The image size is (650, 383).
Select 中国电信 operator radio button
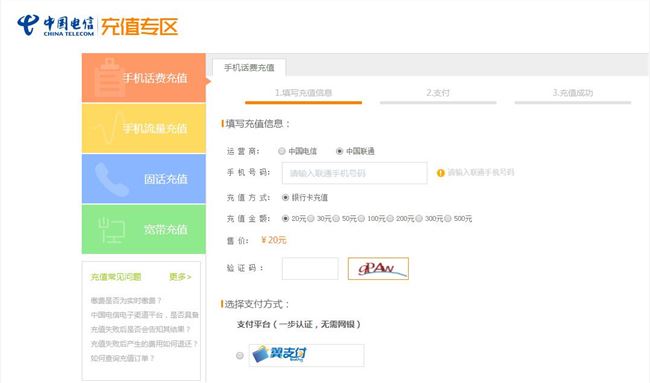pyautogui.click(x=282, y=151)
